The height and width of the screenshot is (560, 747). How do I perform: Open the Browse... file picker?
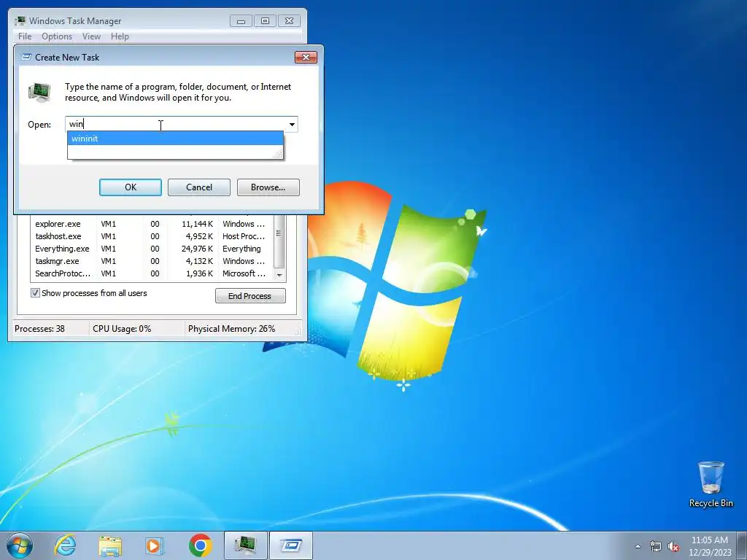pyautogui.click(x=268, y=187)
